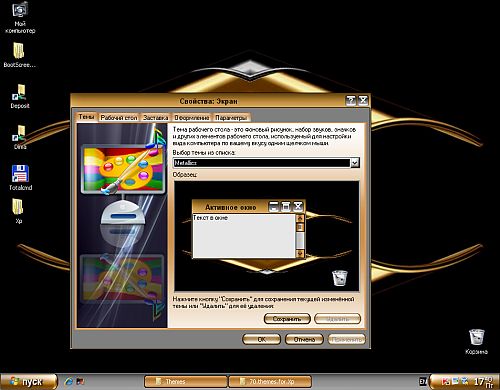The image size is (500, 390).
Task: Click the sample window scrollbar up arrow
Action: tap(300, 218)
